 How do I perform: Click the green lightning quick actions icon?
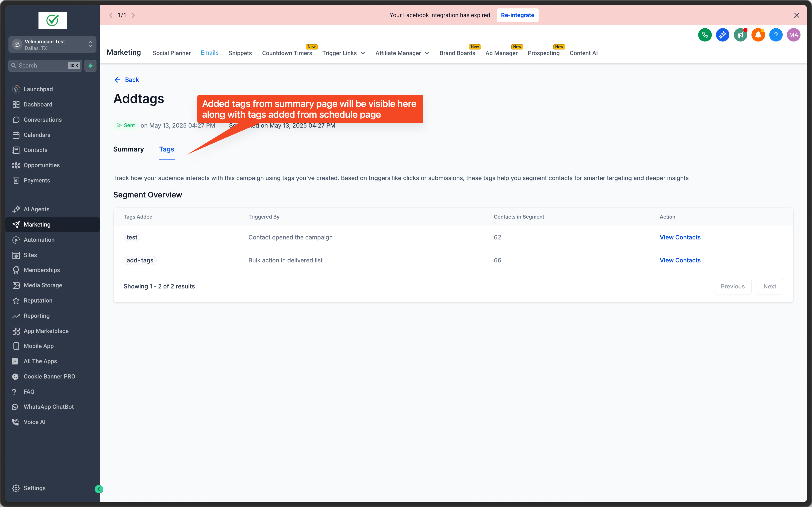pyautogui.click(x=90, y=66)
